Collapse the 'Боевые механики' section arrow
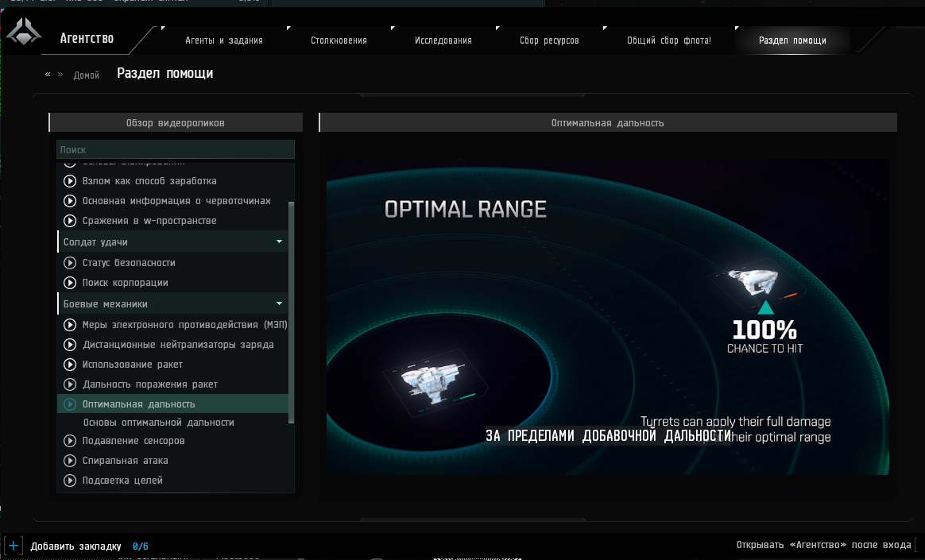This screenshot has width=925, height=560. tap(279, 303)
